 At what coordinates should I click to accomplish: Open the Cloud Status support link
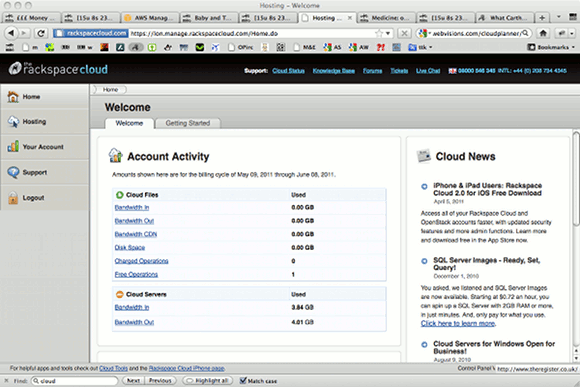(x=289, y=71)
